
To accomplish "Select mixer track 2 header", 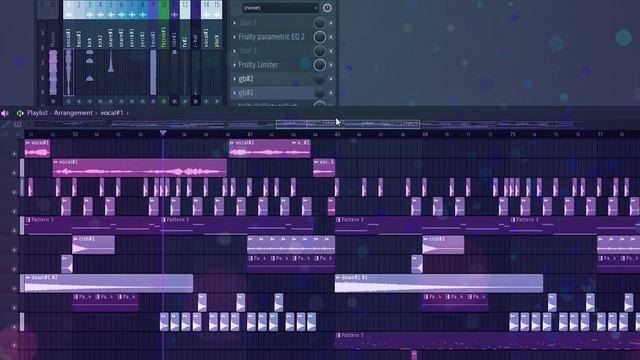I will (x=79, y=10).
